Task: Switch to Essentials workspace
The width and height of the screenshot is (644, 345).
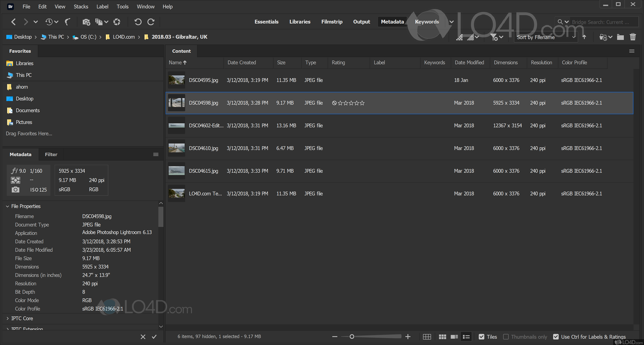Action: click(266, 22)
